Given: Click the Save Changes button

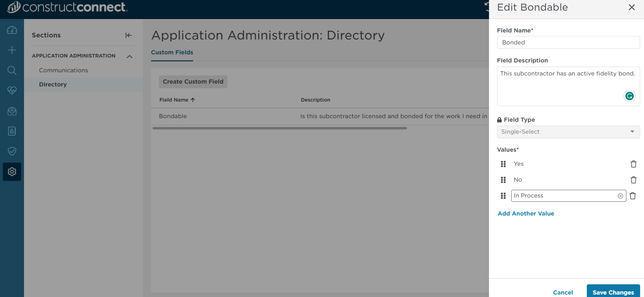Looking at the screenshot, I should click(x=613, y=291).
